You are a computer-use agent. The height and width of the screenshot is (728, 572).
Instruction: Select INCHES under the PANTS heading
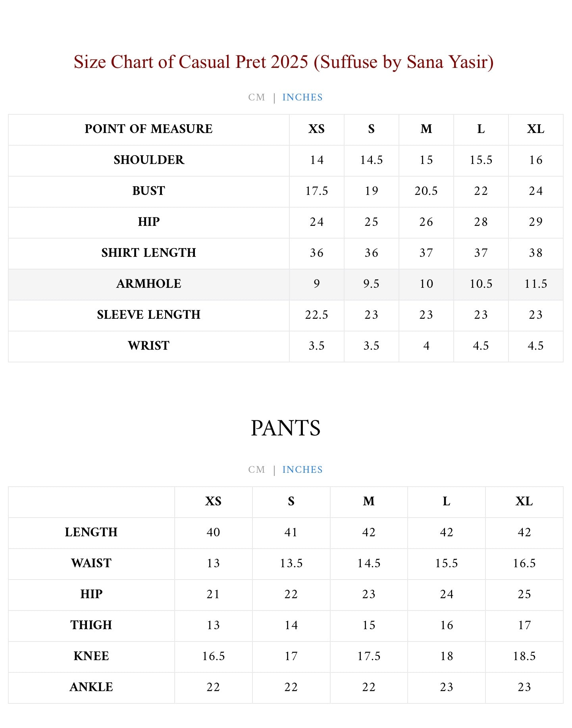[302, 470]
